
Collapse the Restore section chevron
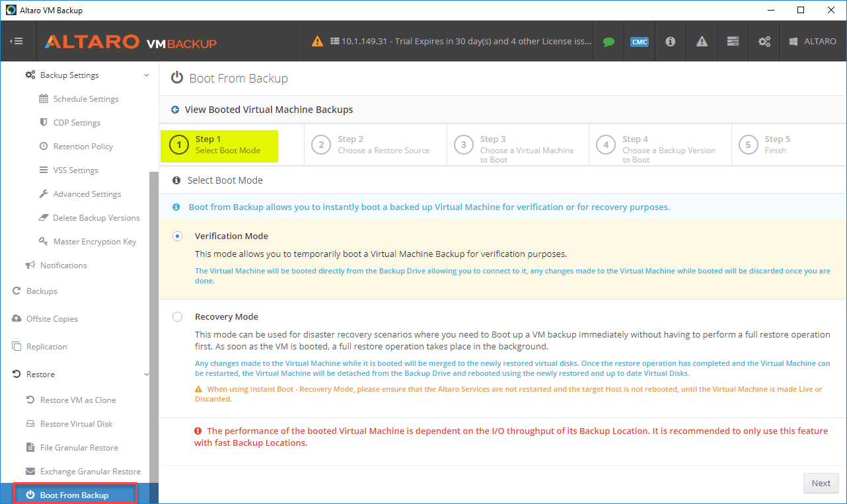click(147, 375)
